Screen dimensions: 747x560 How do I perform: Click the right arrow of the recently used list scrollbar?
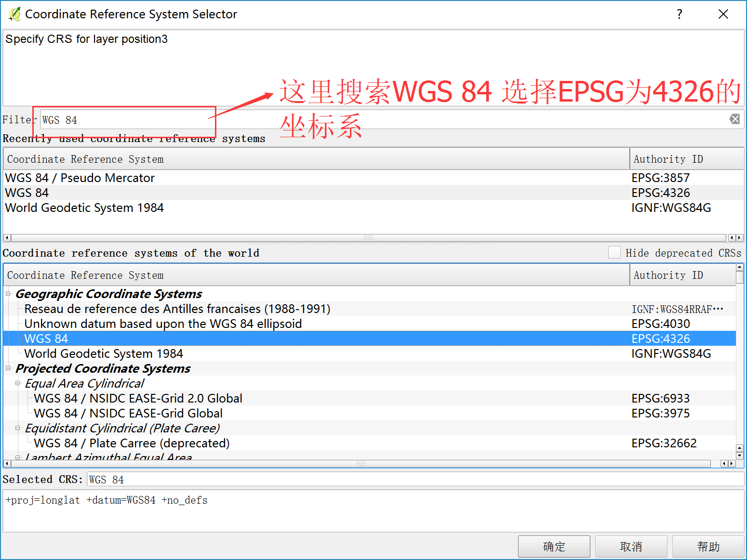pyautogui.click(x=740, y=237)
